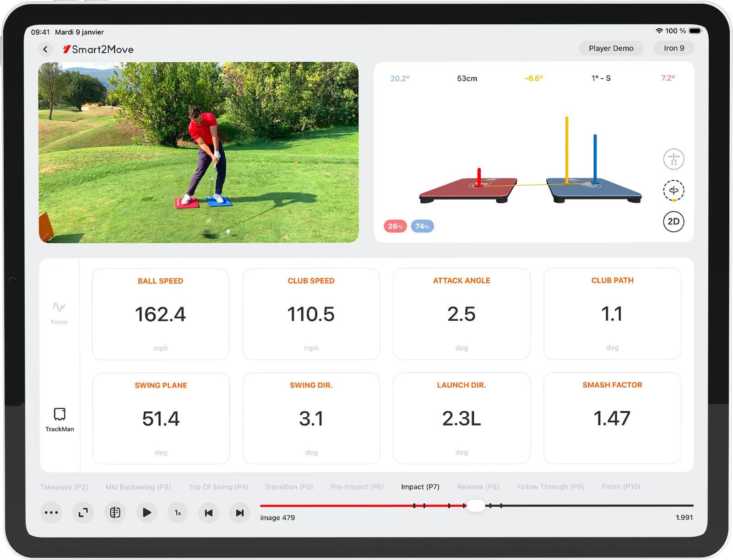Toggle the 26% red force plate badge
Screen dimensions: 733x560
(x=395, y=226)
